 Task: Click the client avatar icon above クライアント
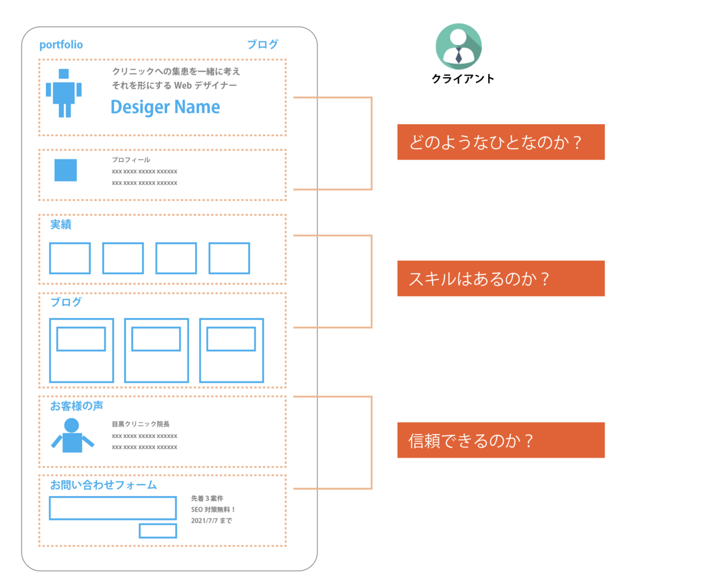point(459,47)
